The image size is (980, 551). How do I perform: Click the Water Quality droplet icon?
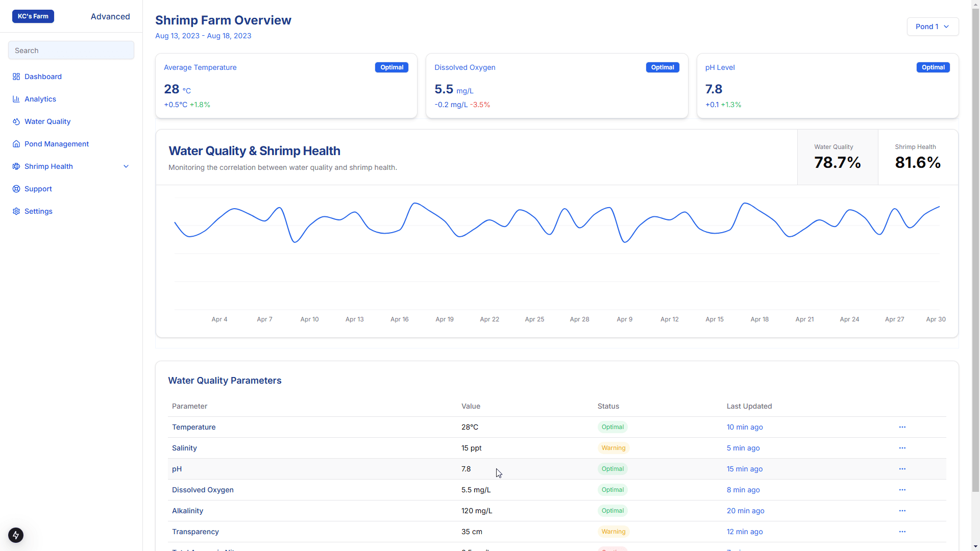pyautogui.click(x=16, y=121)
